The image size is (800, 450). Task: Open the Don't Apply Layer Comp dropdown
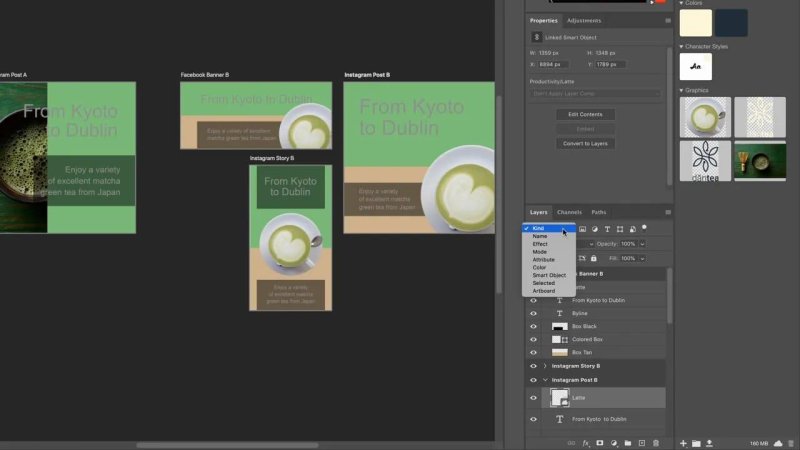tap(595, 94)
